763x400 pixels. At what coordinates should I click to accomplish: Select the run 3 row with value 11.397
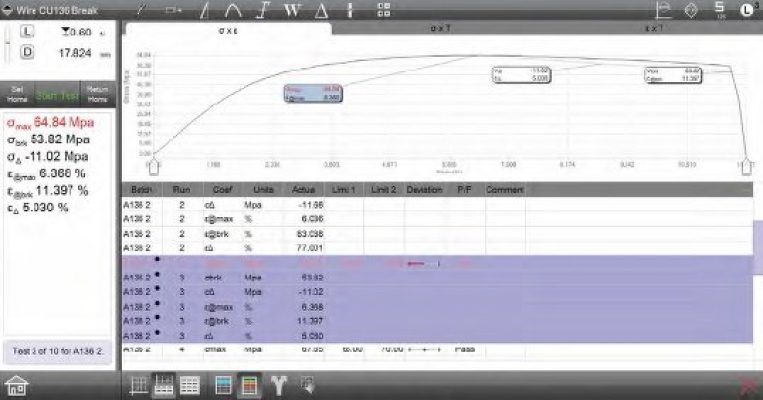coord(437,322)
